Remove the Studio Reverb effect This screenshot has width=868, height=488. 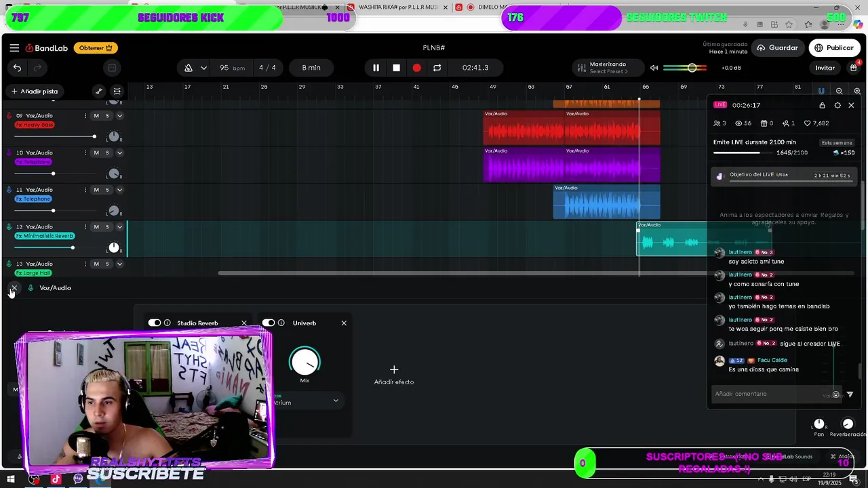pos(243,323)
